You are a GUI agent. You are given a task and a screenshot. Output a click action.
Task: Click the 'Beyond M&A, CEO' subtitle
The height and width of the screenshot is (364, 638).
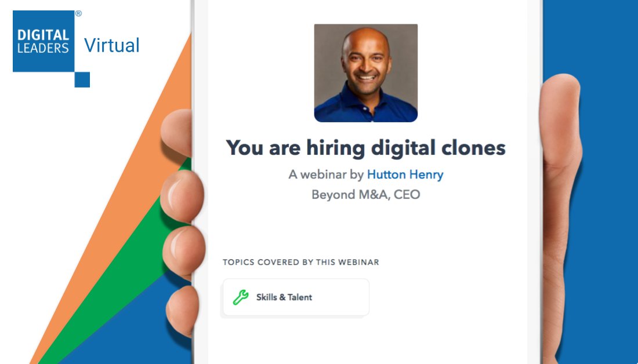click(x=366, y=194)
